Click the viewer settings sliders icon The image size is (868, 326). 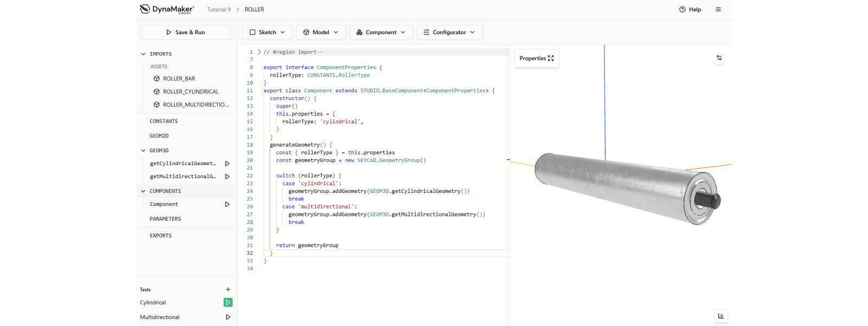pos(719,58)
